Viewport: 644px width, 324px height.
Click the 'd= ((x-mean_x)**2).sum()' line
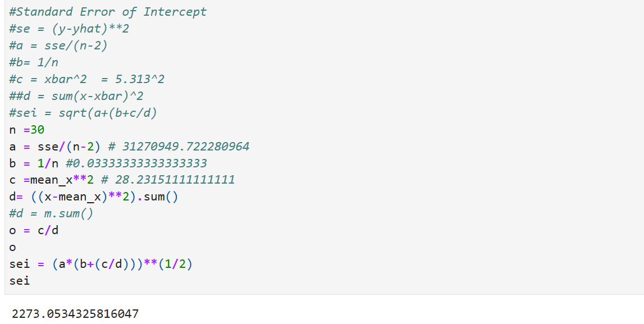click(x=94, y=197)
